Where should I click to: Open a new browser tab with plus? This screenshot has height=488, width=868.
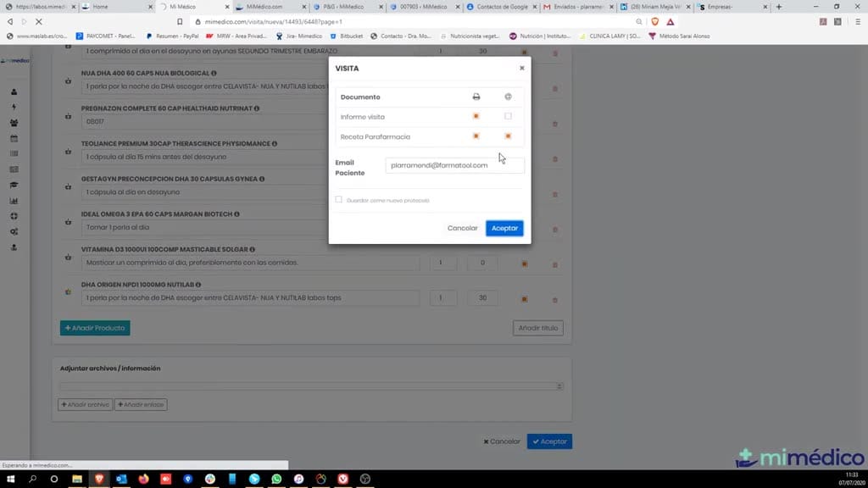(x=779, y=7)
